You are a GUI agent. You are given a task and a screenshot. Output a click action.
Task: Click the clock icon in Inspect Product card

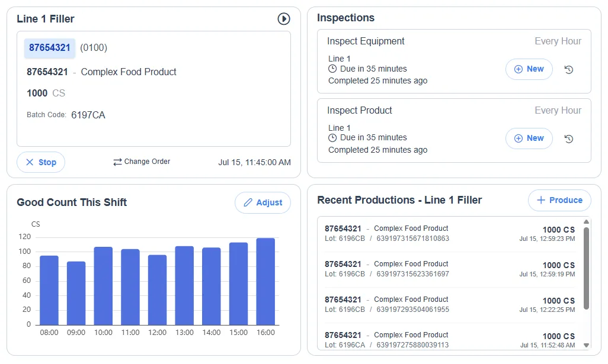click(332, 138)
